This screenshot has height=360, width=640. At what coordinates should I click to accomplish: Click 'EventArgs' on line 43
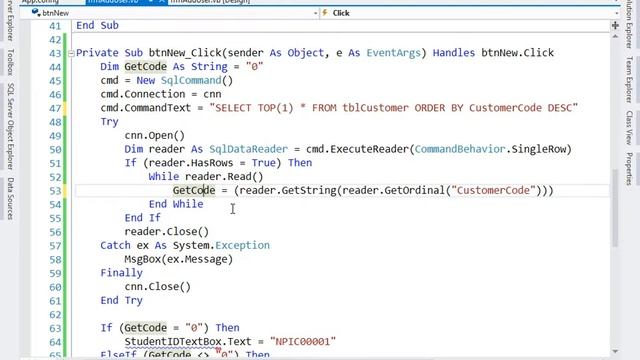pos(393,53)
